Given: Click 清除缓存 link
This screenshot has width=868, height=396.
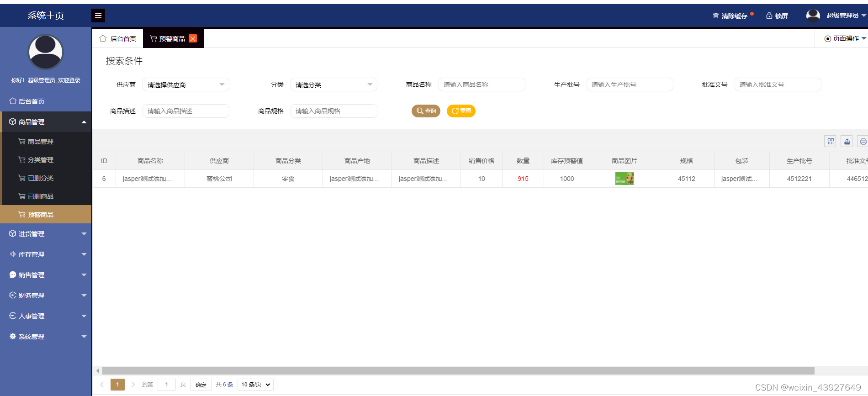Looking at the screenshot, I should [734, 16].
